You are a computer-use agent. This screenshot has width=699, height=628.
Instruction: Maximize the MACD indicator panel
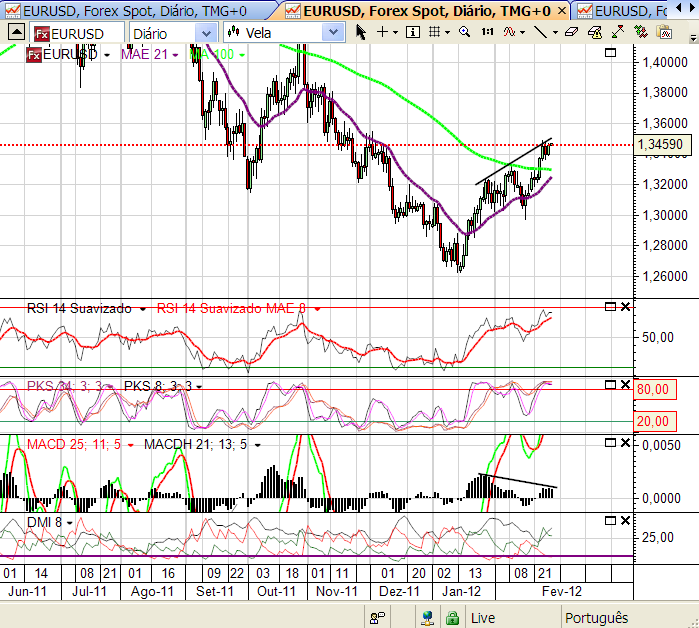coord(608,443)
